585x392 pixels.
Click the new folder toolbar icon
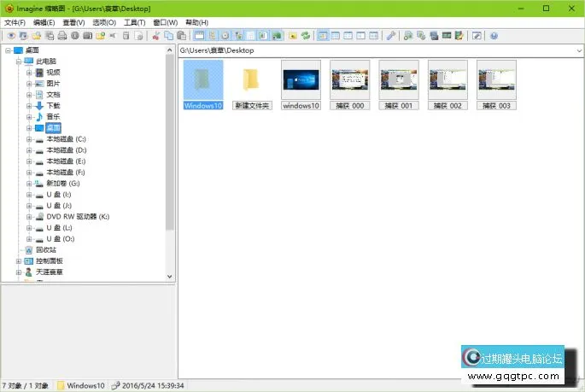coord(101,36)
